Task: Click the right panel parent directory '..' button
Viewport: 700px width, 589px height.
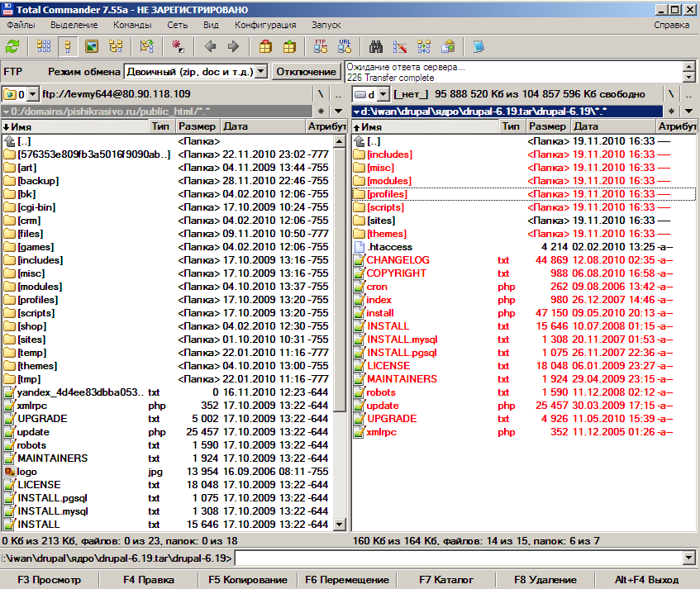Action: pos(688,94)
